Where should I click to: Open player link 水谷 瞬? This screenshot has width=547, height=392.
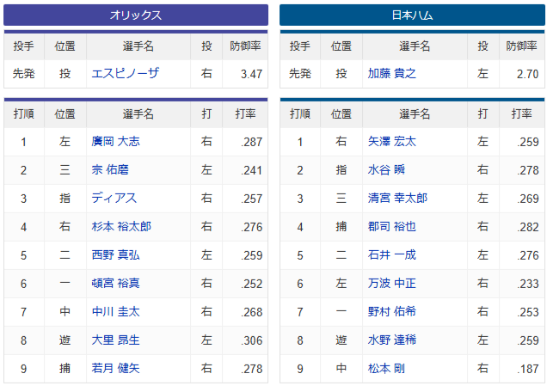(x=386, y=170)
